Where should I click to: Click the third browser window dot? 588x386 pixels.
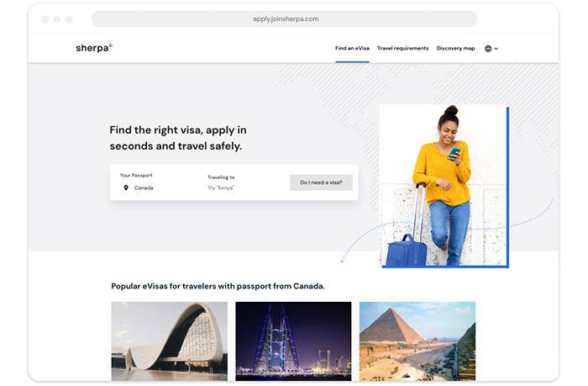pos(69,19)
